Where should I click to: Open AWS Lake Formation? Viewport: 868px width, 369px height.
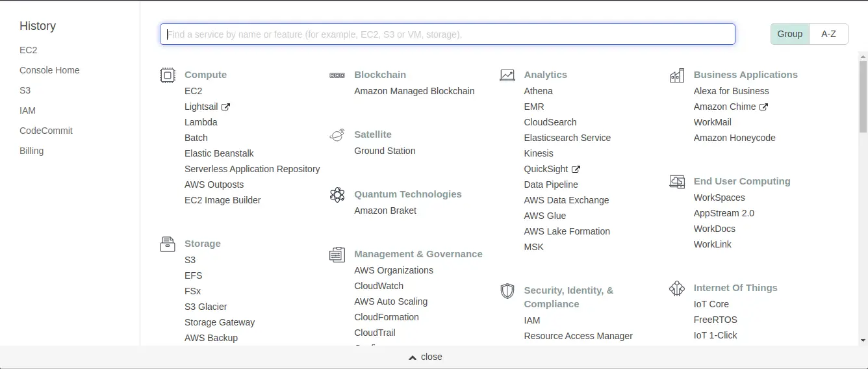(x=567, y=231)
